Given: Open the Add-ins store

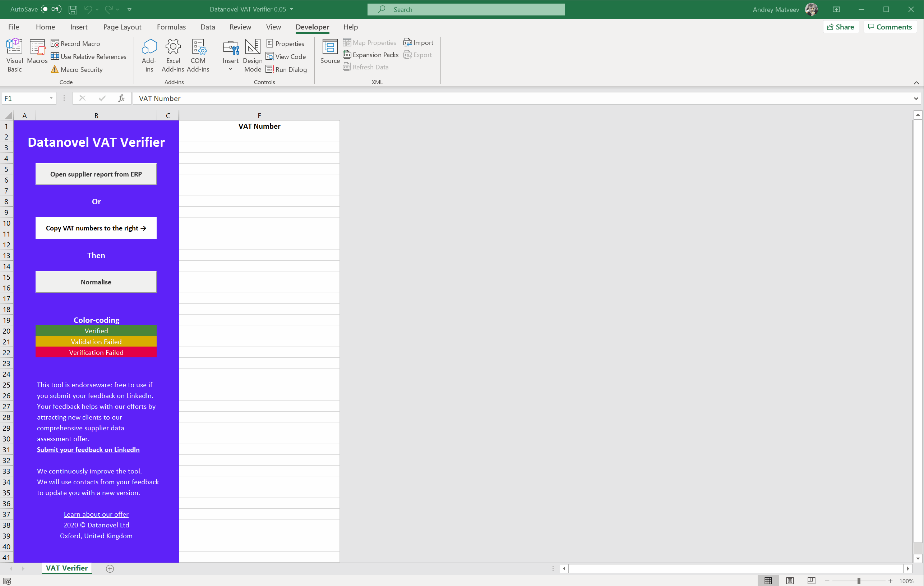Looking at the screenshot, I should [149, 55].
